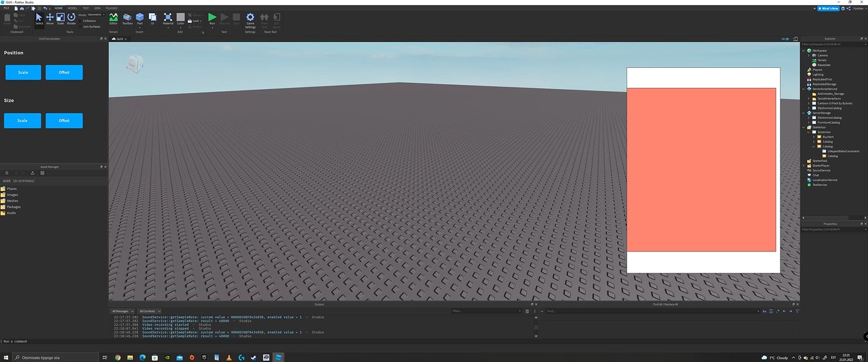Open the Color swatch picker

(181, 17)
